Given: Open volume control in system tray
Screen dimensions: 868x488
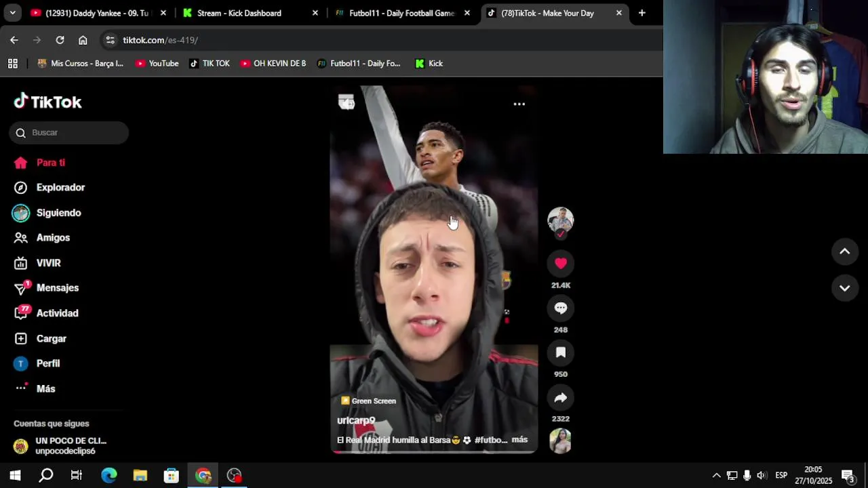Looking at the screenshot, I should pyautogui.click(x=762, y=475).
